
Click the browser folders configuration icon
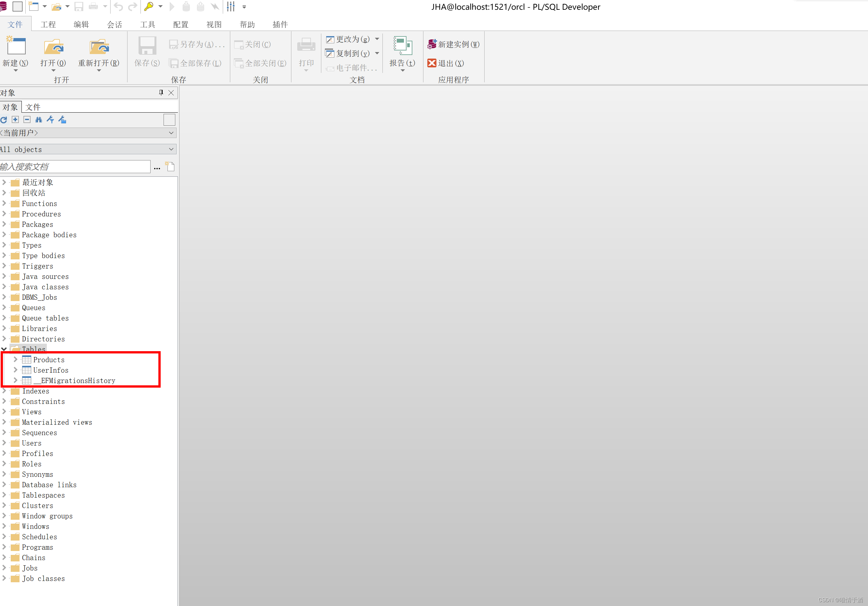[x=62, y=120]
